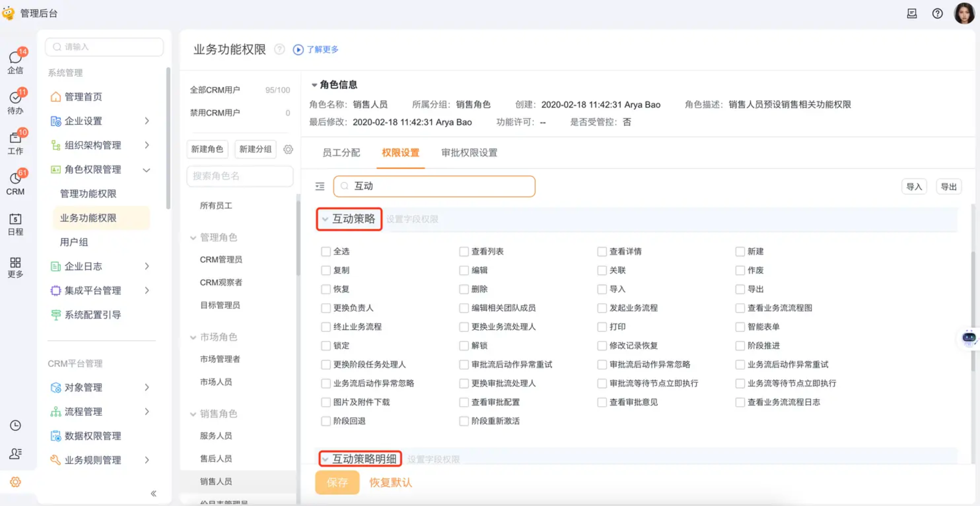Collapse the 管理角色 group

point(193,238)
